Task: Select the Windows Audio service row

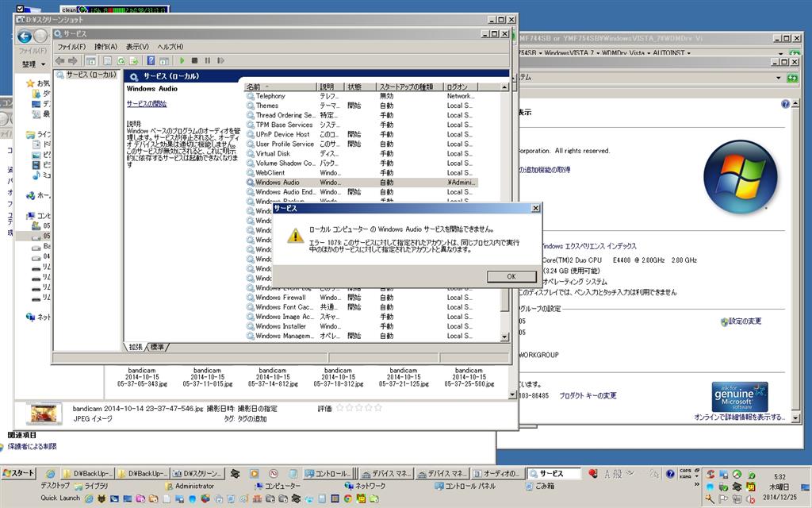Action: 361,182
